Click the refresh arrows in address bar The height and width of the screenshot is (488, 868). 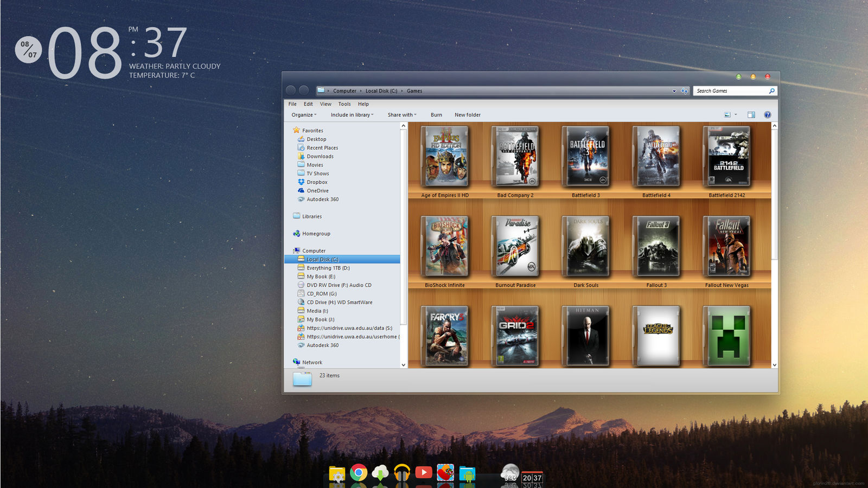point(685,91)
